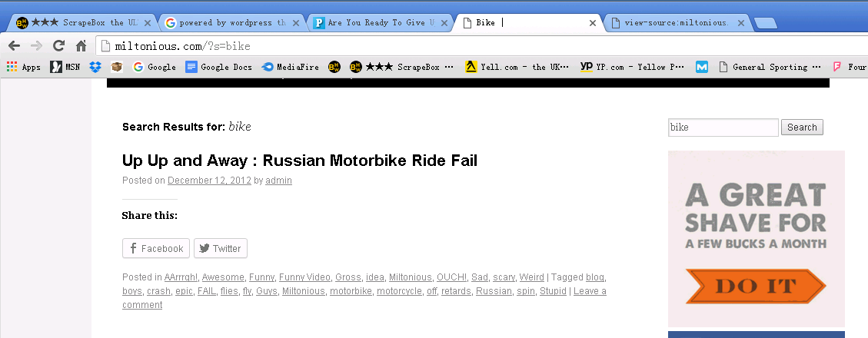Open the Google bookmark
Viewport: 868px width, 338px height.
(155, 67)
